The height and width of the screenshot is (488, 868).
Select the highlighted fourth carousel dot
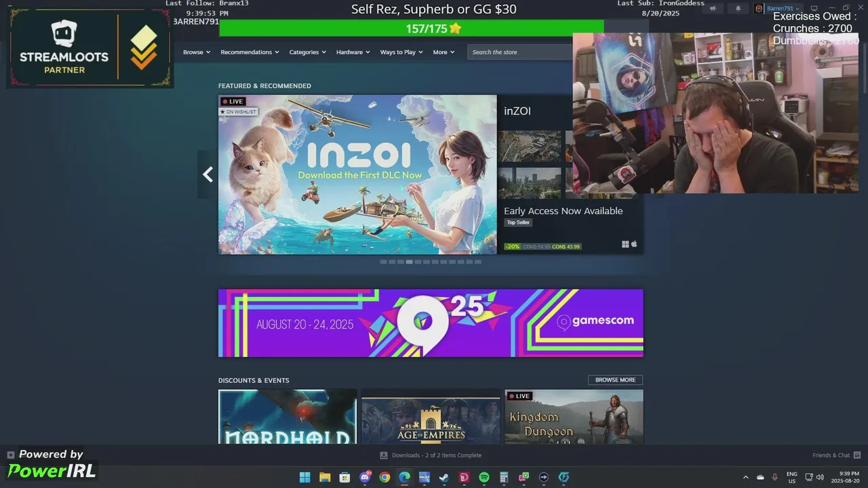tap(409, 262)
